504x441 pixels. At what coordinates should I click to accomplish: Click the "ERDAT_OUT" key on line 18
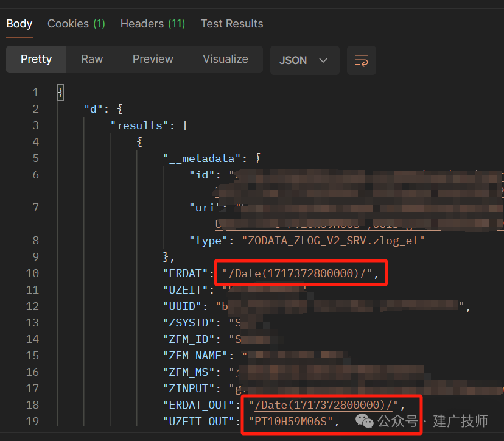tap(198, 405)
